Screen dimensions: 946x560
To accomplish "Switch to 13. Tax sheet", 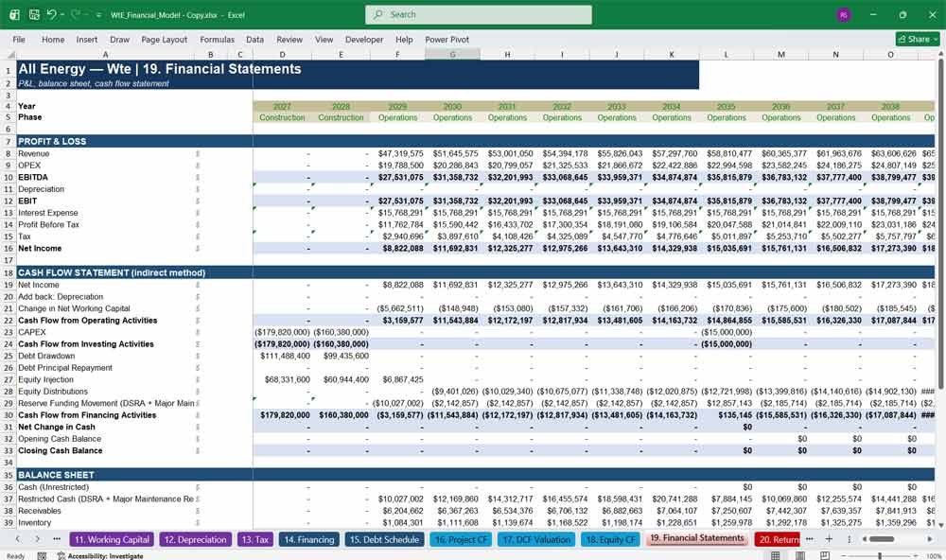I will tap(255, 539).
